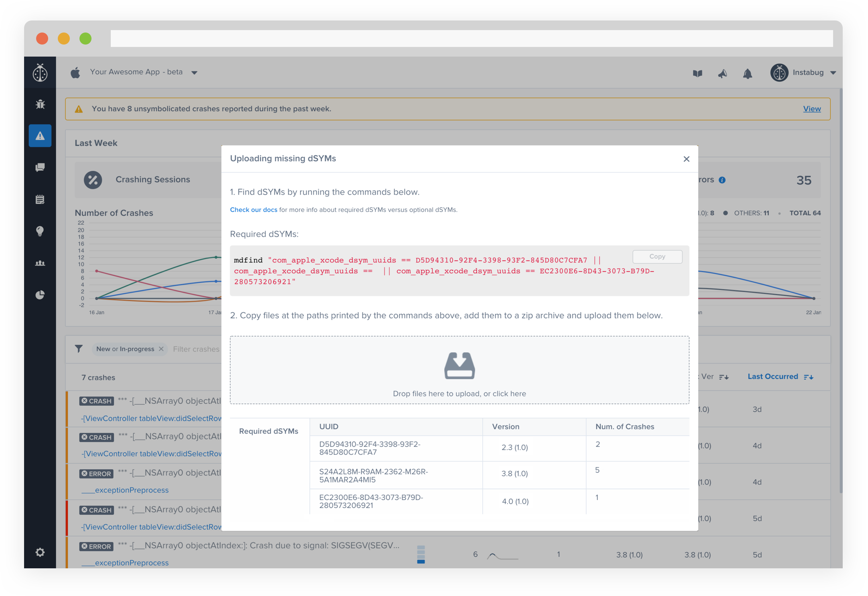The height and width of the screenshot is (596, 868).
Task: Open the feature requests lightbulb icon
Action: coord(40,231)
